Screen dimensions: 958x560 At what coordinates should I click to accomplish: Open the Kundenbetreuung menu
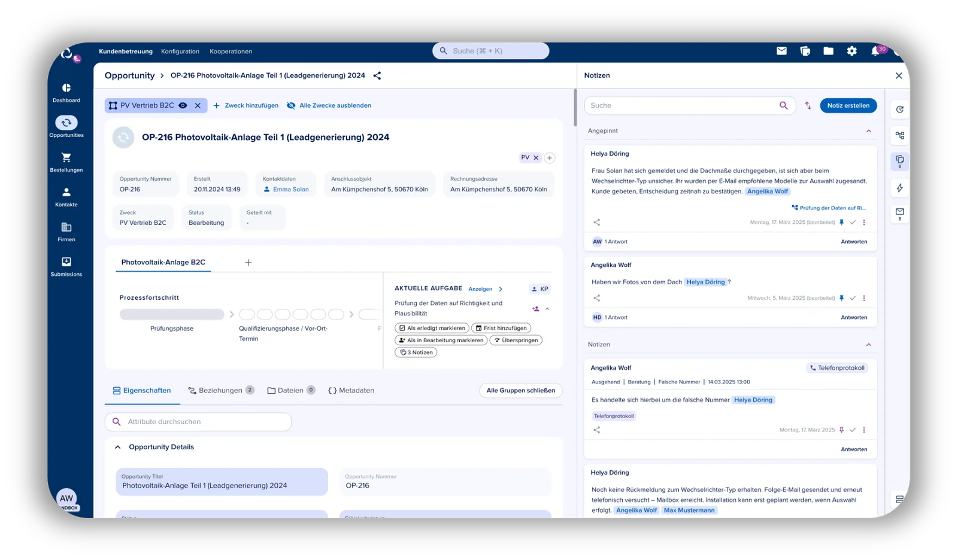pos(126,51)
